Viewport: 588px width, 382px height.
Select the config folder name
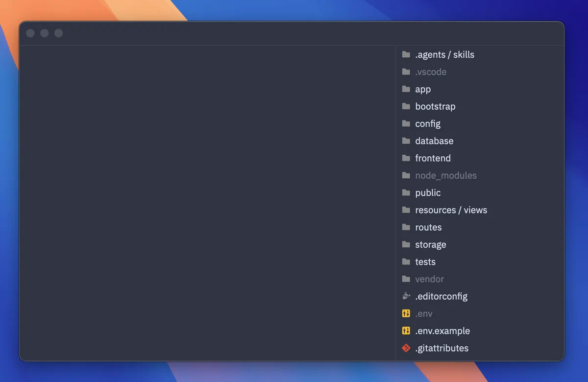click(x=428, y=123)
